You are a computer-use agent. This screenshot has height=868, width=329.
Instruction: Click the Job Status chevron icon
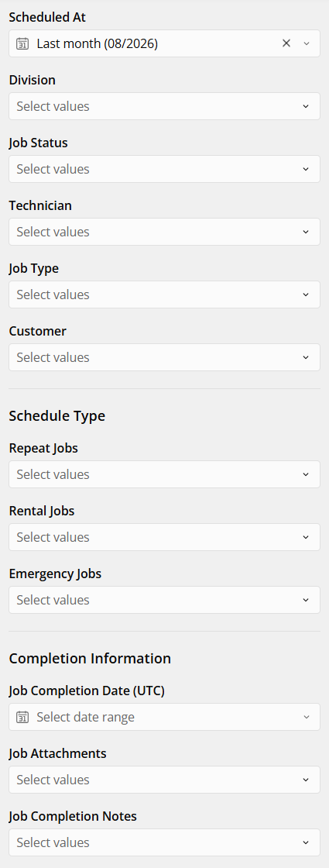click(x=306, y=169)
